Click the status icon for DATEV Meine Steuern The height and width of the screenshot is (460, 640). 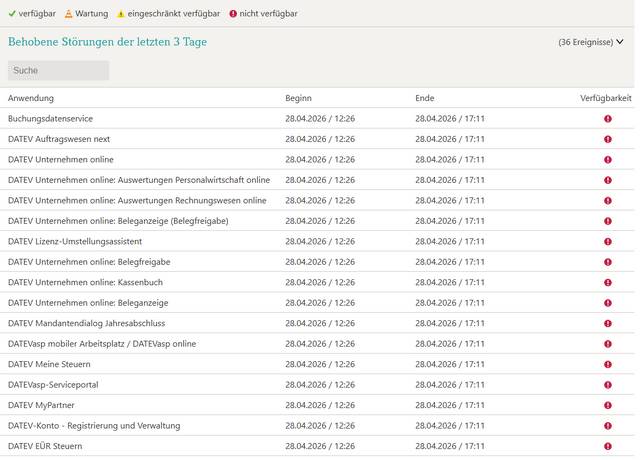[607, 364]
